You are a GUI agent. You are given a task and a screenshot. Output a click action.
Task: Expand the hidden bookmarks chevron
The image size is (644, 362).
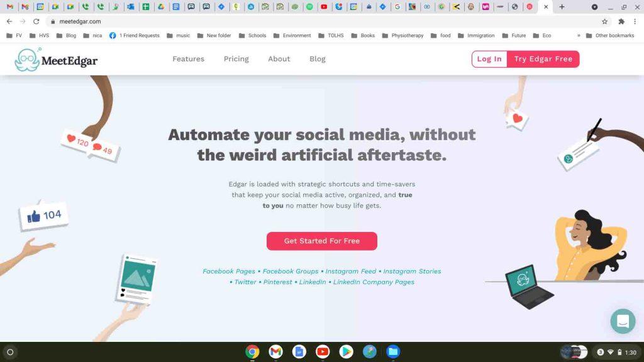coord(579,36)
